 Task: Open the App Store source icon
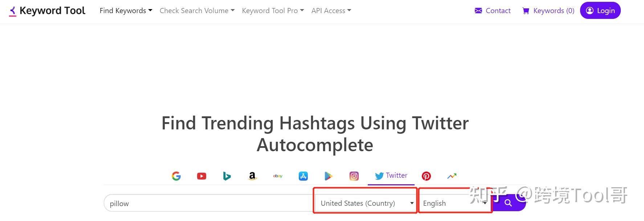303,176
